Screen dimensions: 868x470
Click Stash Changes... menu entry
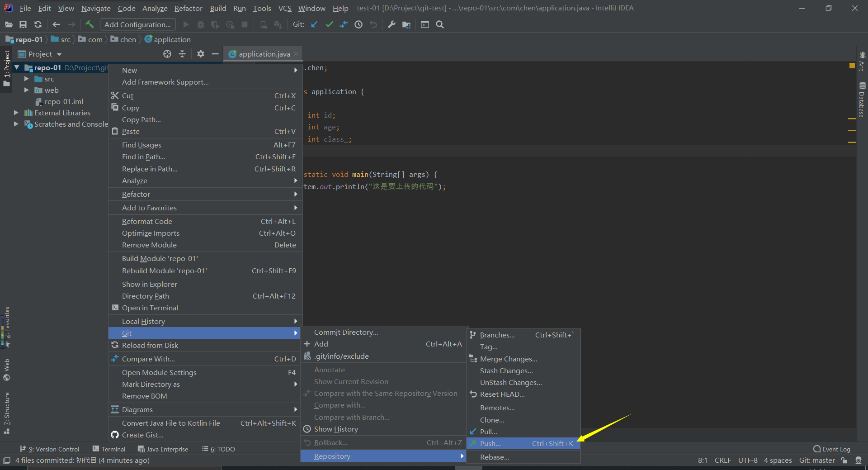click(523, 370)
